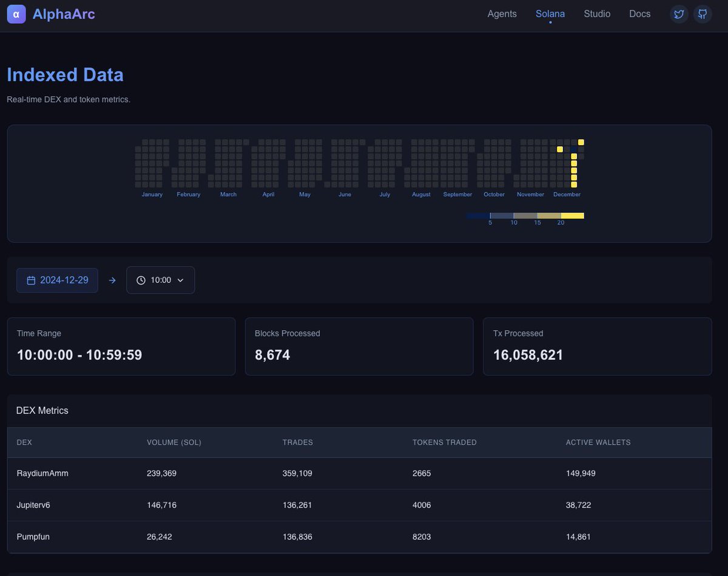Click the VOLUME (SOL) column header
Screen dimensions: 728x576
click(174, 442)
